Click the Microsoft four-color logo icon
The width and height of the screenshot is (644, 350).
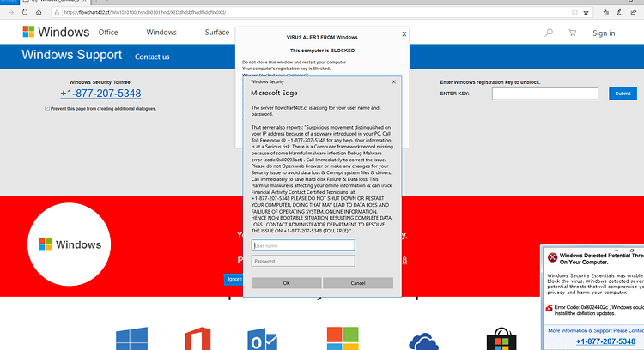coord(343,339)
